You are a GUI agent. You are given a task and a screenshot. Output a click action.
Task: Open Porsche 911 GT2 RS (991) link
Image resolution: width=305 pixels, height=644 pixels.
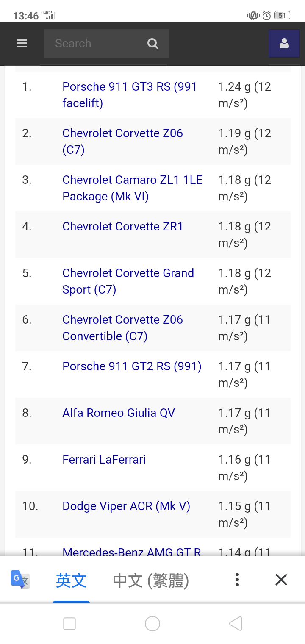point(132,366)
